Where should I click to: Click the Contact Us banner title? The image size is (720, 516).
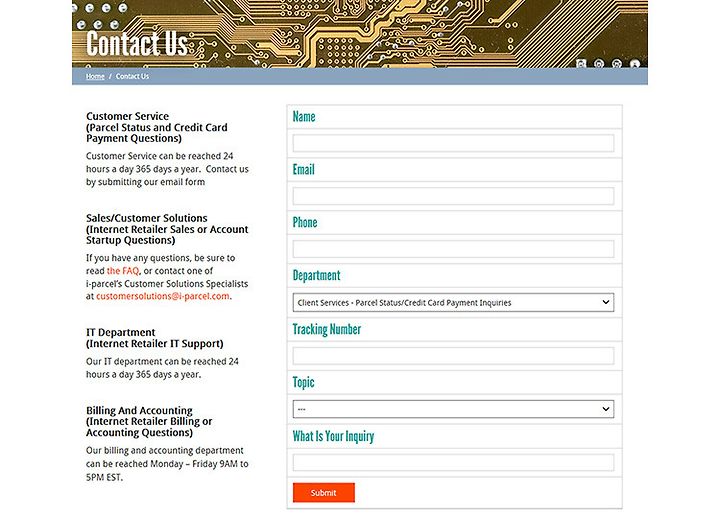point(137,44)
